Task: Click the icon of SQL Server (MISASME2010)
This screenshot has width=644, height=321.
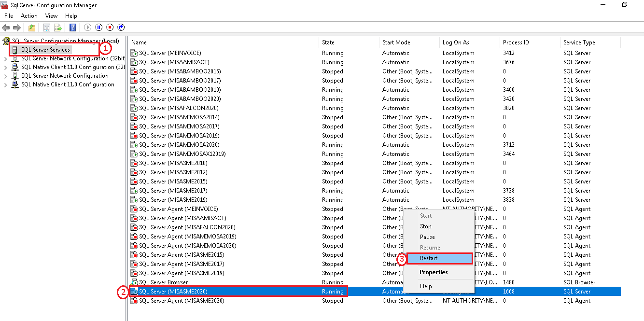Action: (x=135, y=163)
